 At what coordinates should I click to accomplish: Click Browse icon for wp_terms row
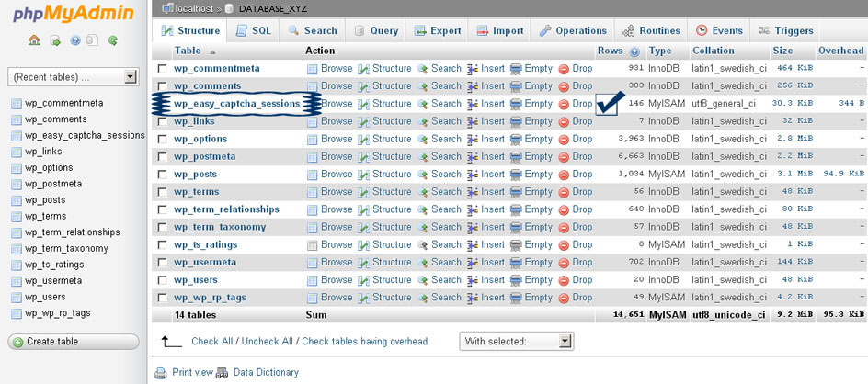tap(313, 193)
